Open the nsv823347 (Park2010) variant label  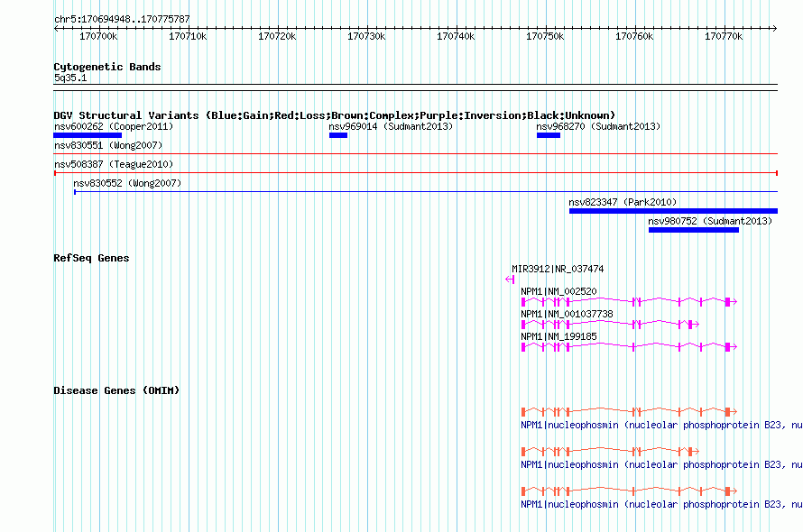(623, 202)
